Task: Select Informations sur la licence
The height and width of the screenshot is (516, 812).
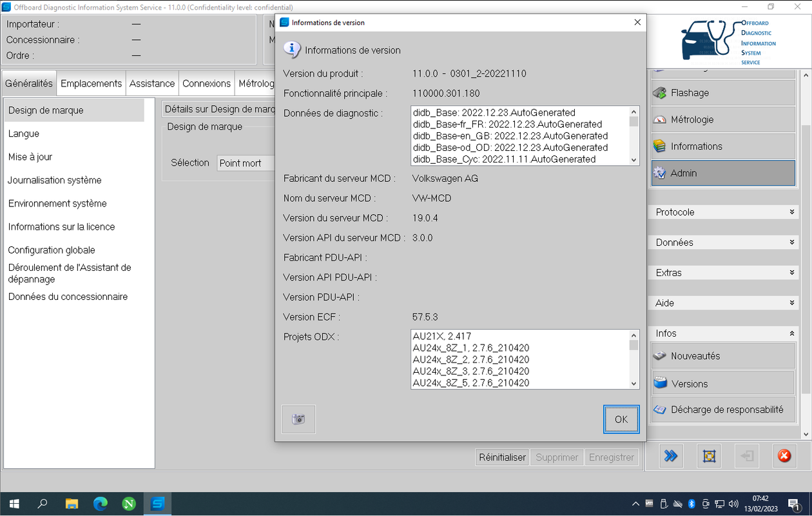Action: coord(74,226)
